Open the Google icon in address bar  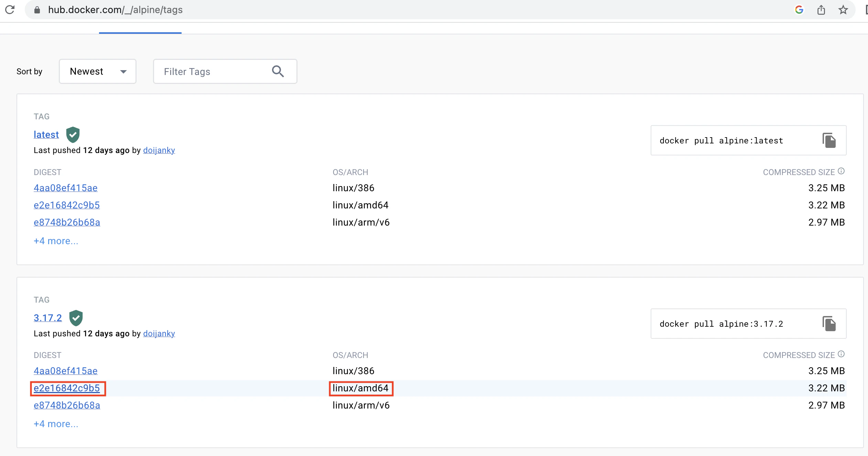(x=799, y=10)
